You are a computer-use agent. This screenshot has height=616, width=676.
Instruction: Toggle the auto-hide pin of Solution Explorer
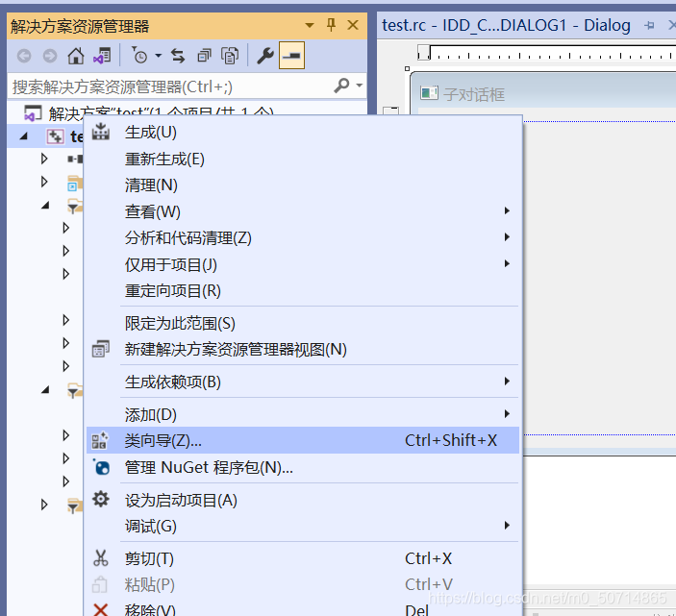pos(331,25)
